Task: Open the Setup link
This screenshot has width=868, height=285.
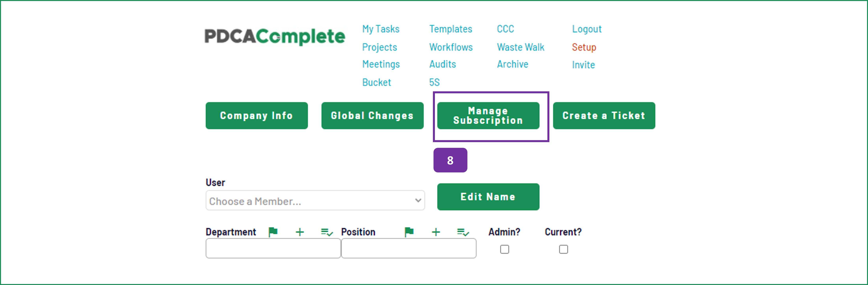Action: pos(584,47)
